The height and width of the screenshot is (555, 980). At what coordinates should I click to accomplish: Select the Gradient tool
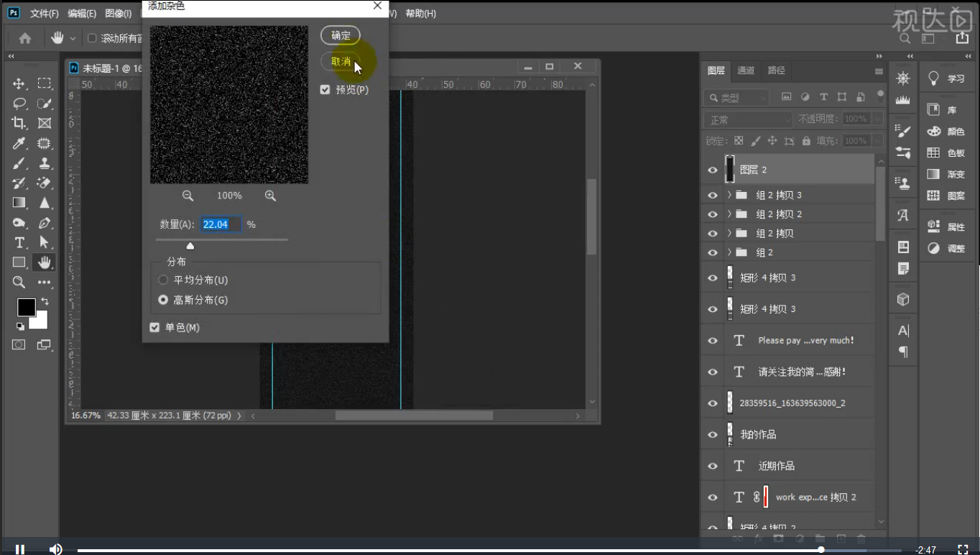pos(19,203)
